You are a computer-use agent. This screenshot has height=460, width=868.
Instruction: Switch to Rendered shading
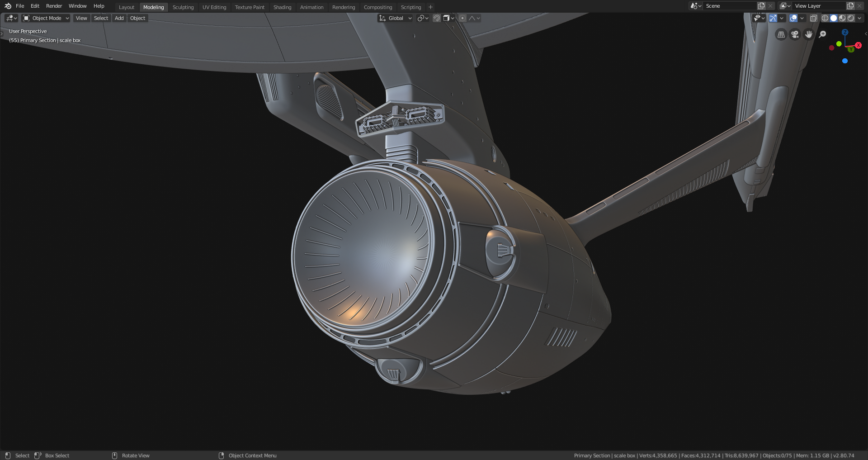[851, 18]
